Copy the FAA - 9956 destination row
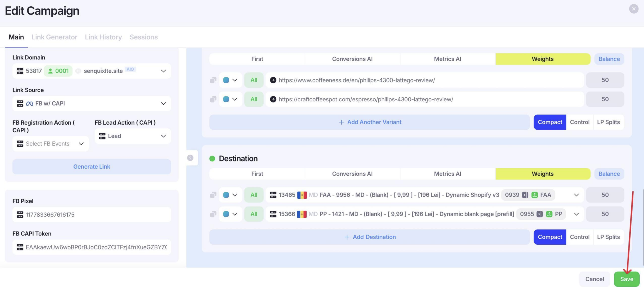Viewport: 644px width, 287px height. tap(213, 195)
